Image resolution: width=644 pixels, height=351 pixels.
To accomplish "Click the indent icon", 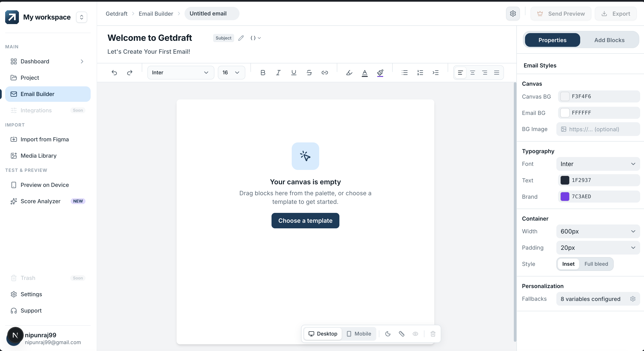I will tap(436, 73).
